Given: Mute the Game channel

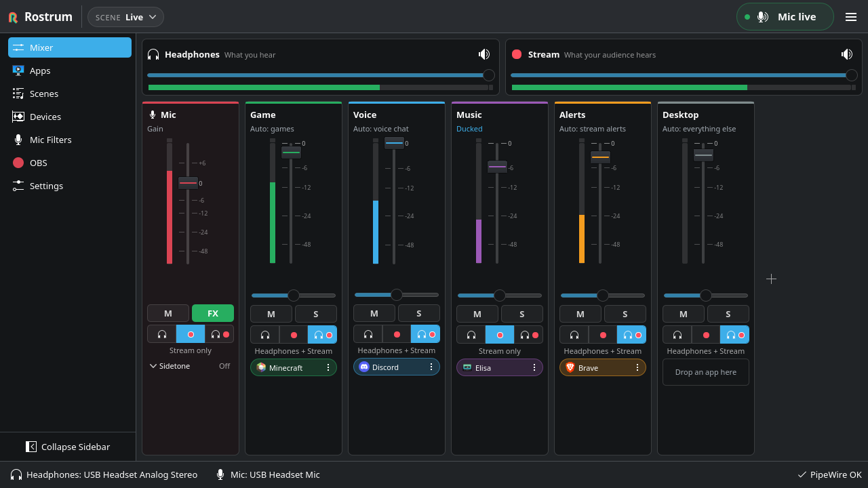Looking at the screenshot, I should (271, 314).
